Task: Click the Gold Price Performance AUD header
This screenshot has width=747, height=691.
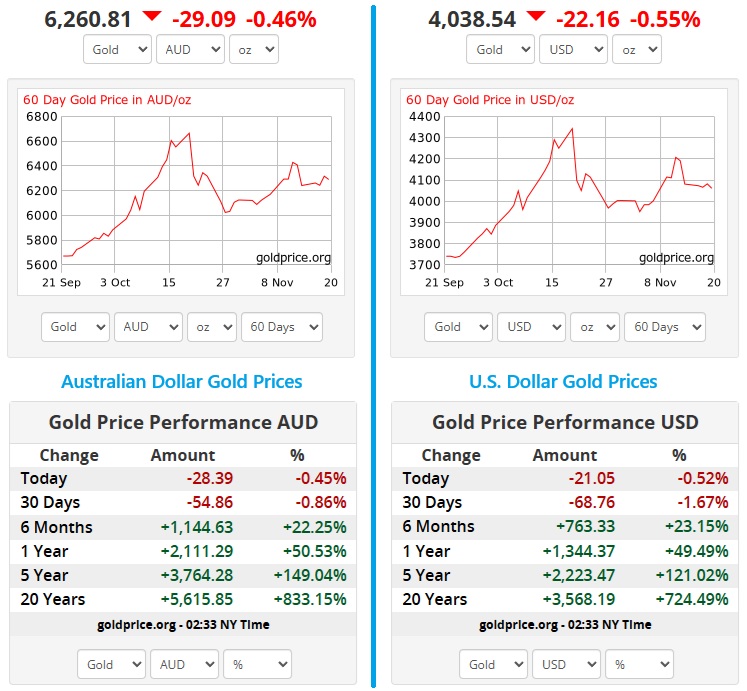Action: click(183, 422)
